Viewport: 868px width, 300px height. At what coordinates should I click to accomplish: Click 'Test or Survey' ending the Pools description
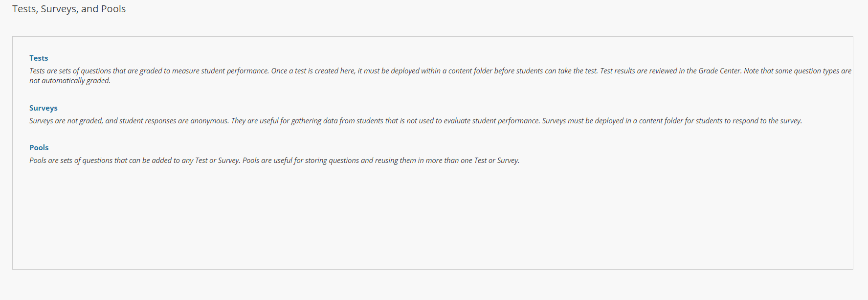[497, 161]
